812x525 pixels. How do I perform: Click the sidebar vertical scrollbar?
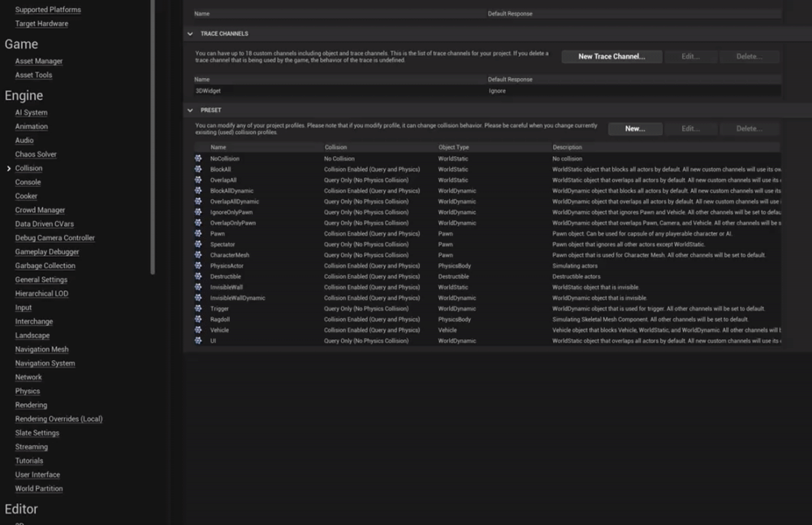pyautogui.click(x=153, y=137)
